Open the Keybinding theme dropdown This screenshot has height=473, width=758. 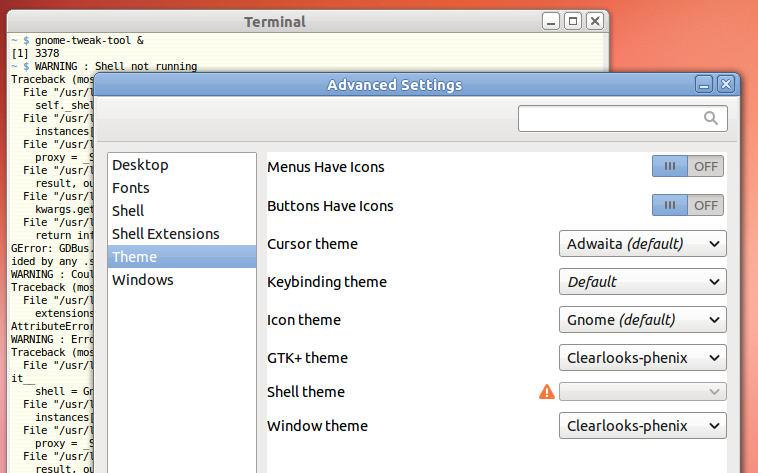coord(642,281)
